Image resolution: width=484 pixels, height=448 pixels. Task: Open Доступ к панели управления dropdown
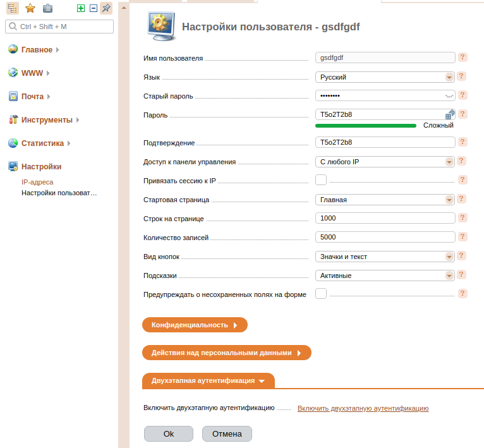pos(385,162)
